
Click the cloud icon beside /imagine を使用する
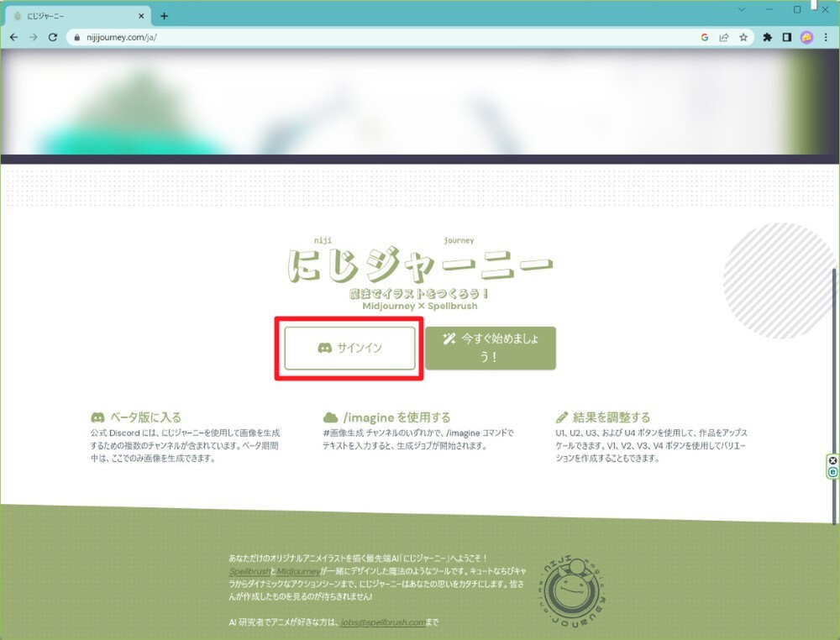click(330, 417)
